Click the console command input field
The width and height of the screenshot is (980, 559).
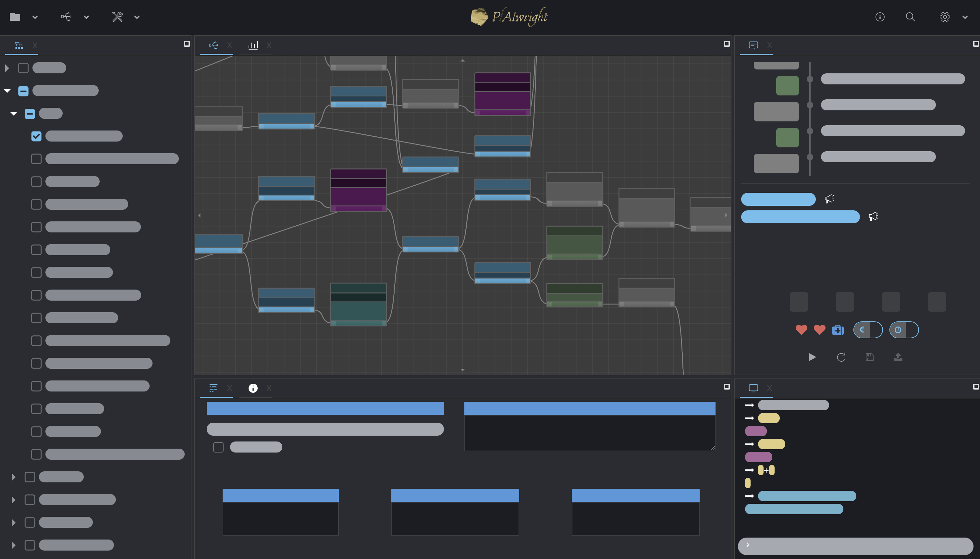point(856,546)
